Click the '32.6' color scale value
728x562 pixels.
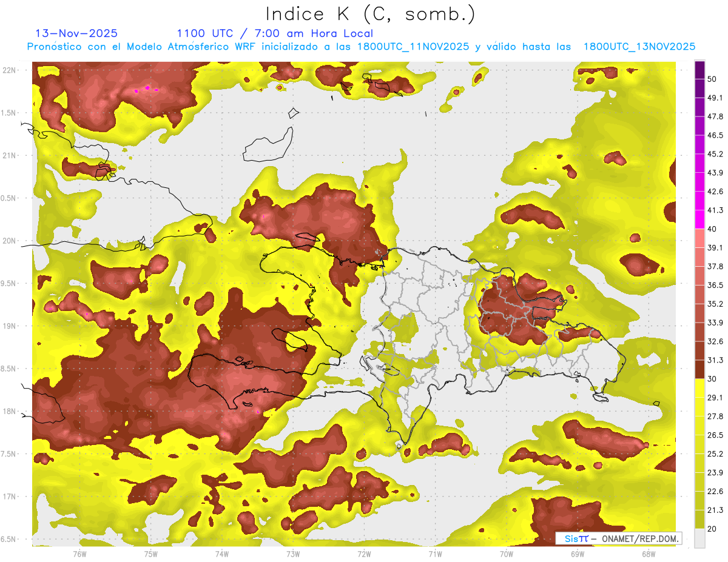click(715, 341)
